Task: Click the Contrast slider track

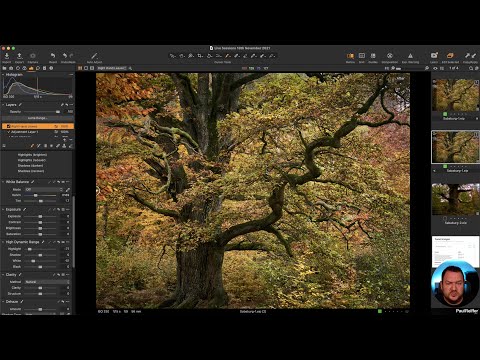Action: (x=40, y=222)
